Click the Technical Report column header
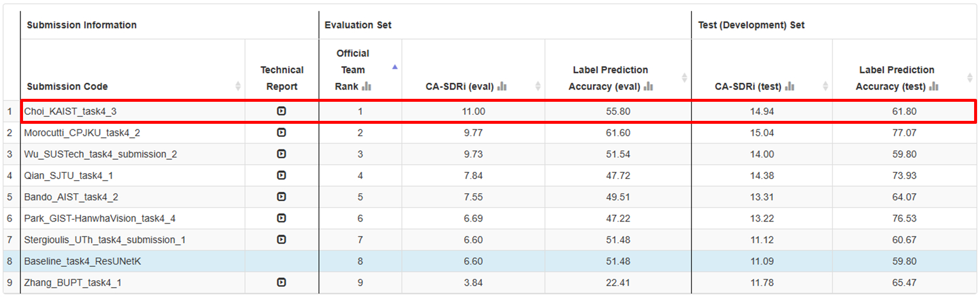This screenshot has height=297, width=980. [x=282, y=78]
